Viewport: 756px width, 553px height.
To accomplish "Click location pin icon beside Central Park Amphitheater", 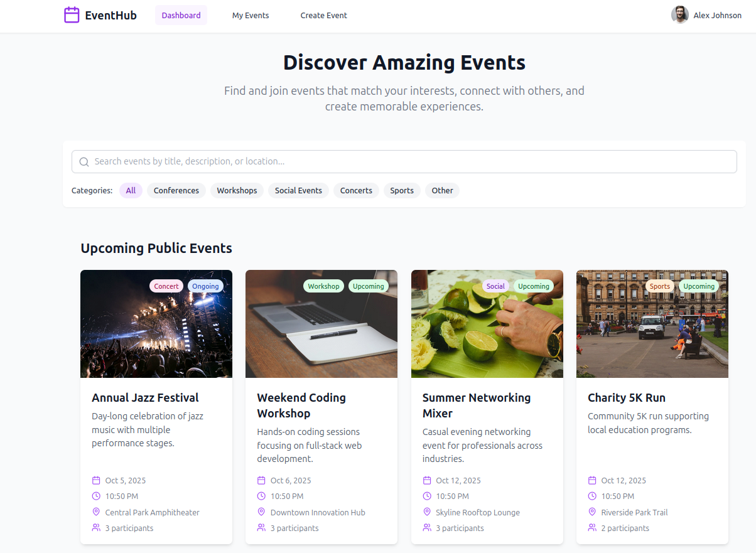I will [96, 512].
